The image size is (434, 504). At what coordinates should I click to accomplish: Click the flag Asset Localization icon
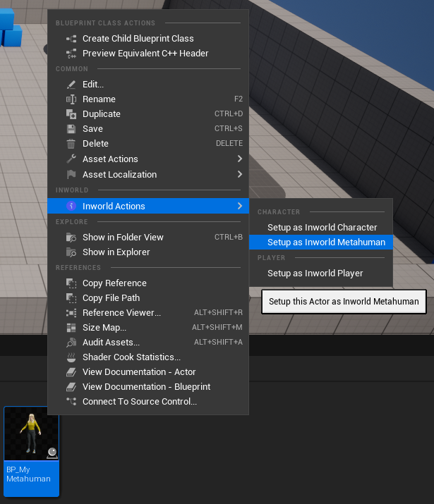[x=71, y=175]
